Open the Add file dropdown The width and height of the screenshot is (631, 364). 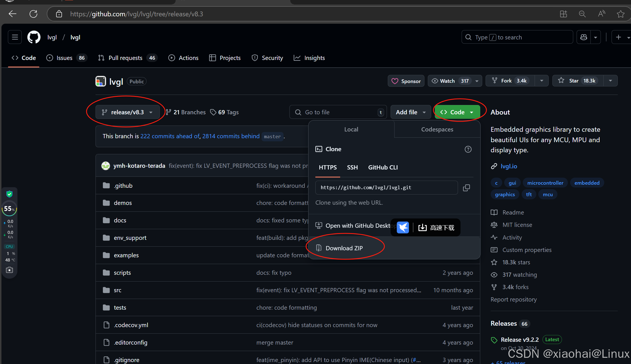[411, 112]
